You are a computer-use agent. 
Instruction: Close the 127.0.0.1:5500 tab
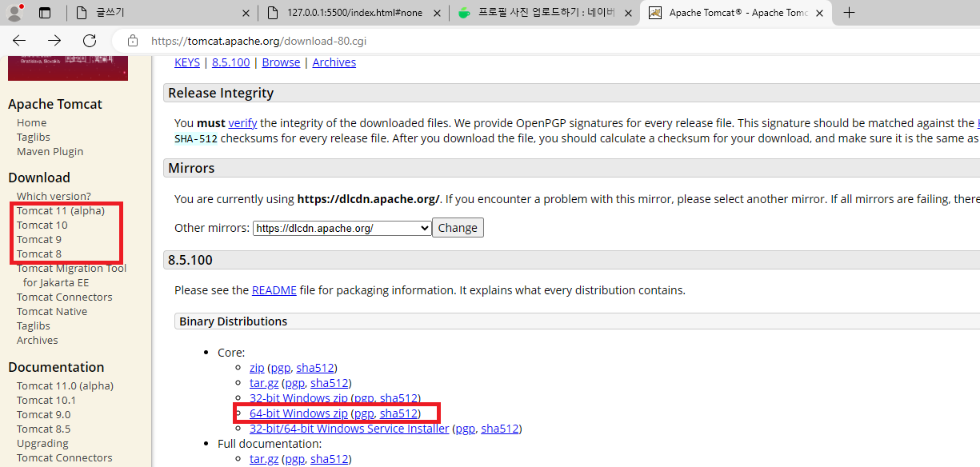coord(438,13)
